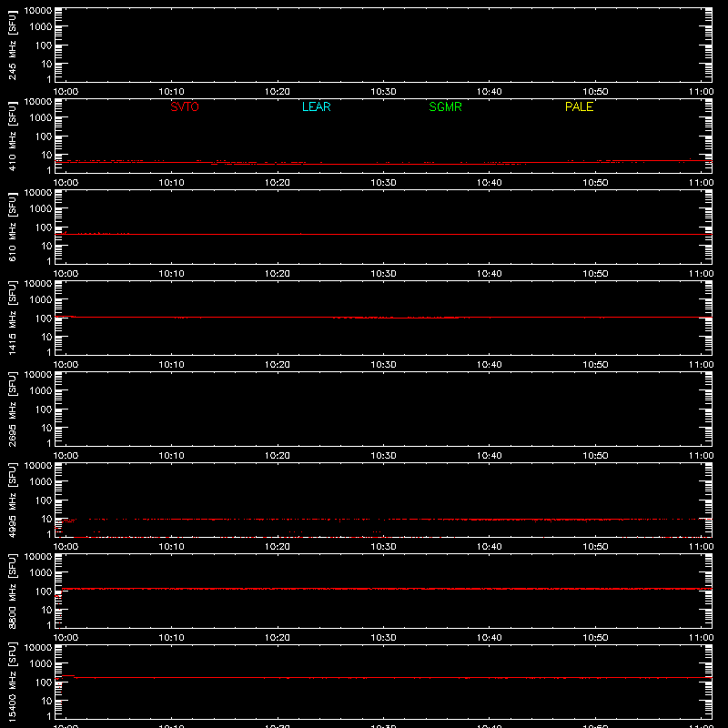Click 10:10 time label under 410 MHz plot

tap(172, 183)
